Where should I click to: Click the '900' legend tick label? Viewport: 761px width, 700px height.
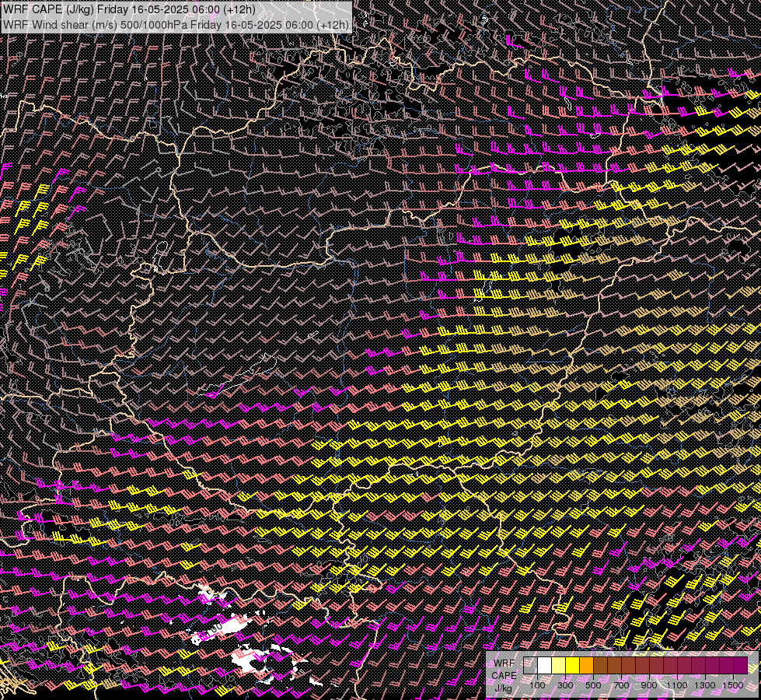click(x=649, y=685)
